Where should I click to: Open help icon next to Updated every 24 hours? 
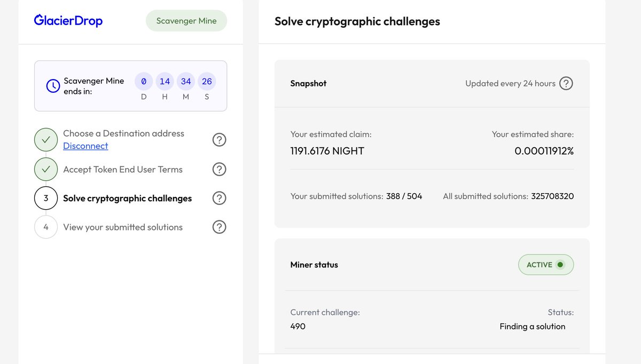click(x=566, y=83)
